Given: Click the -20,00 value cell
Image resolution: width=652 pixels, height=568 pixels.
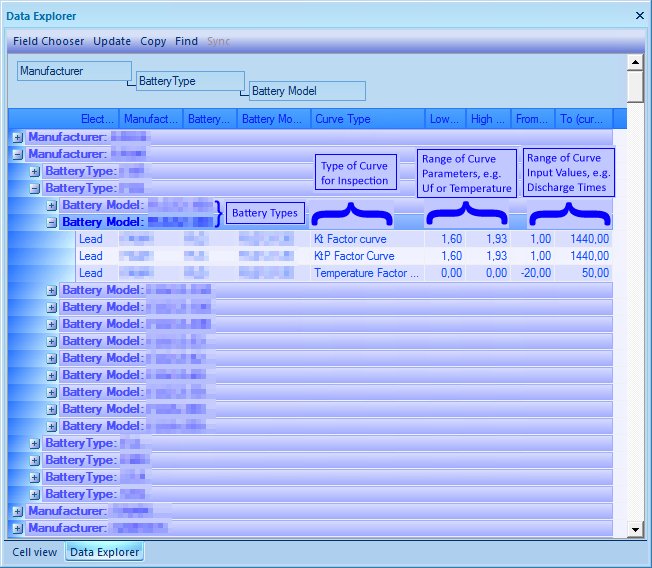Looking at the screenshot, I should 533,273.
